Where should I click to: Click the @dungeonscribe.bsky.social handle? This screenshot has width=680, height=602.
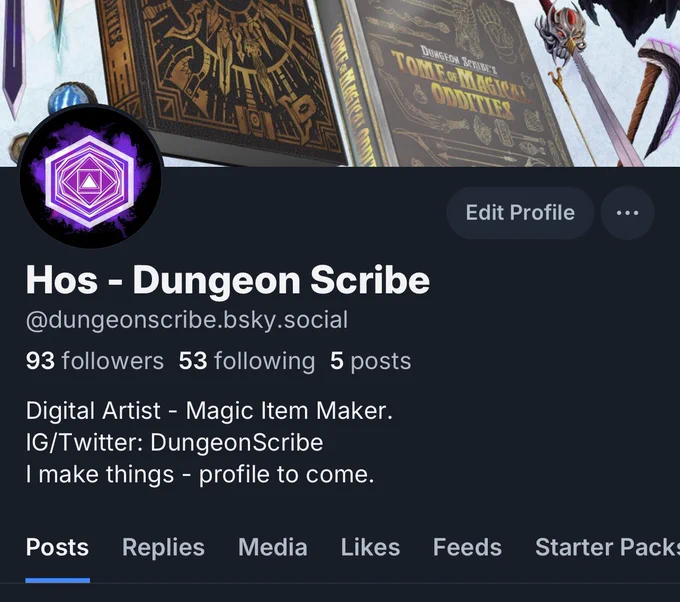click(187, 321)
